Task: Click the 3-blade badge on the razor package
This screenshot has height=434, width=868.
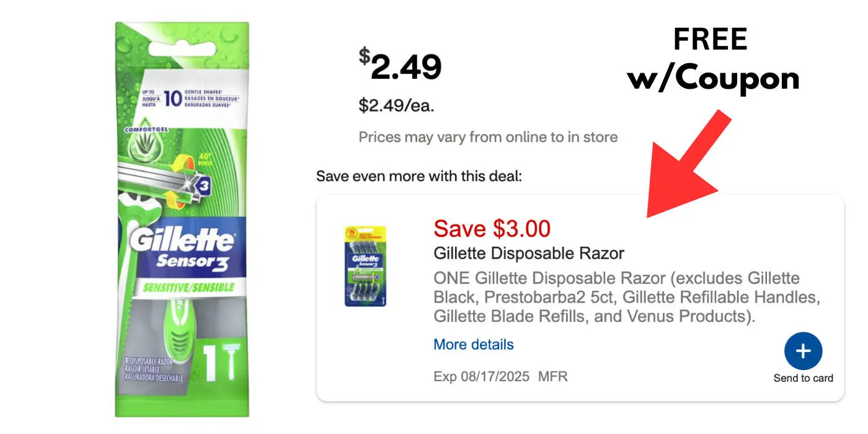Action: [x=204, y=184]
